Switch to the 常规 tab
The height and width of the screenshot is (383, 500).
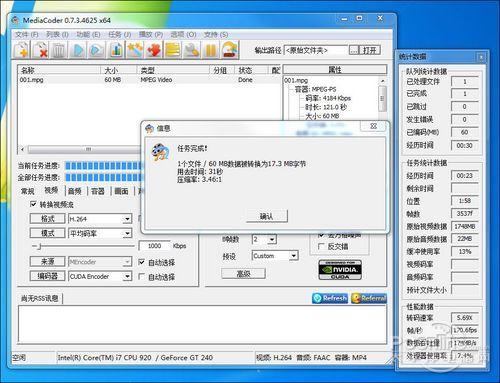(28, 191)
